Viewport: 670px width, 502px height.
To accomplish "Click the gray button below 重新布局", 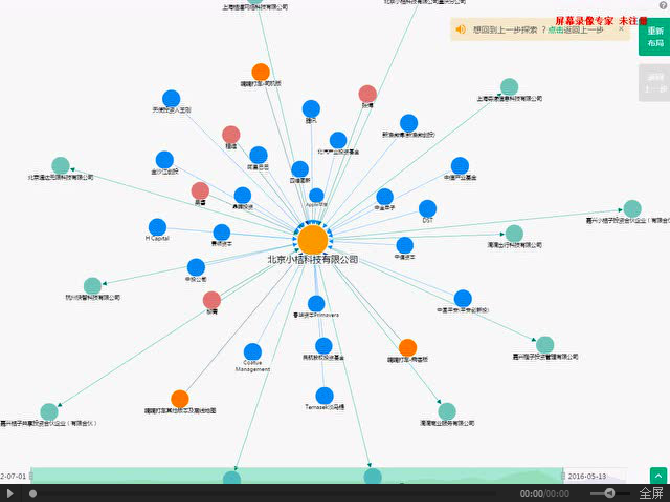I will coord(655,83).
